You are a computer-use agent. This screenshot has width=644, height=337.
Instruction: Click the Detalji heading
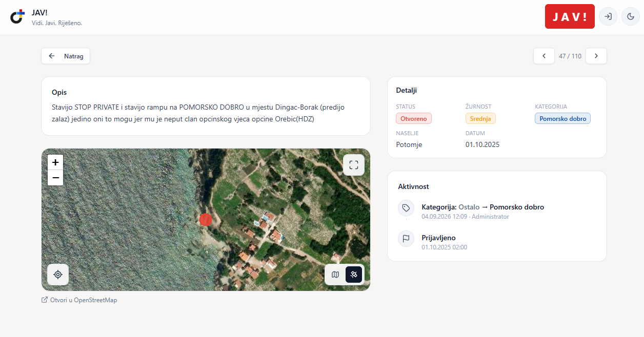(407, 90)
